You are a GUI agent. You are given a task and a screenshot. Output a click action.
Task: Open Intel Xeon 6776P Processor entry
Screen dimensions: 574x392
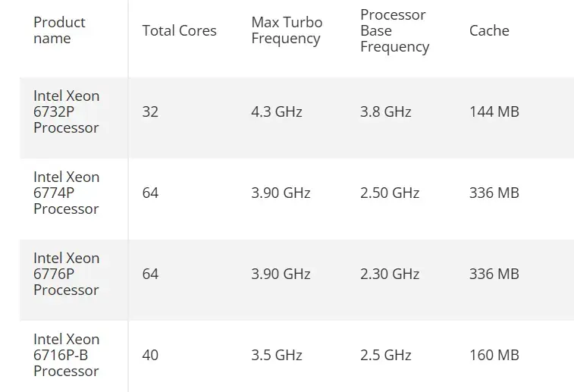(x=66, y=274)
